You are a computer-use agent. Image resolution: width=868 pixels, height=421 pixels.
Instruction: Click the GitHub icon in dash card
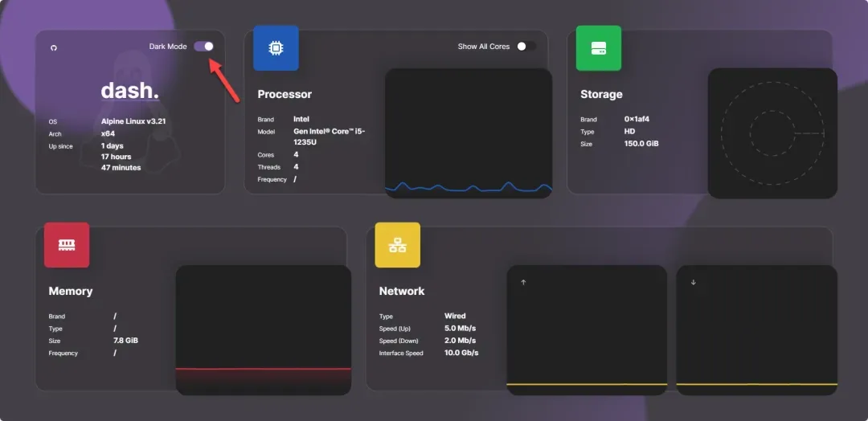54,48
